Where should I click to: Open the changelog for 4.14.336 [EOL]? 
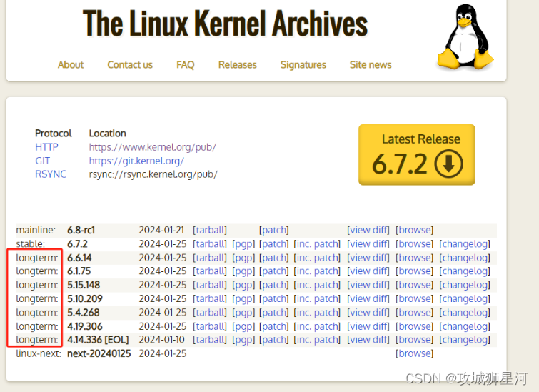pyautogui.click(x=465, y=340)
